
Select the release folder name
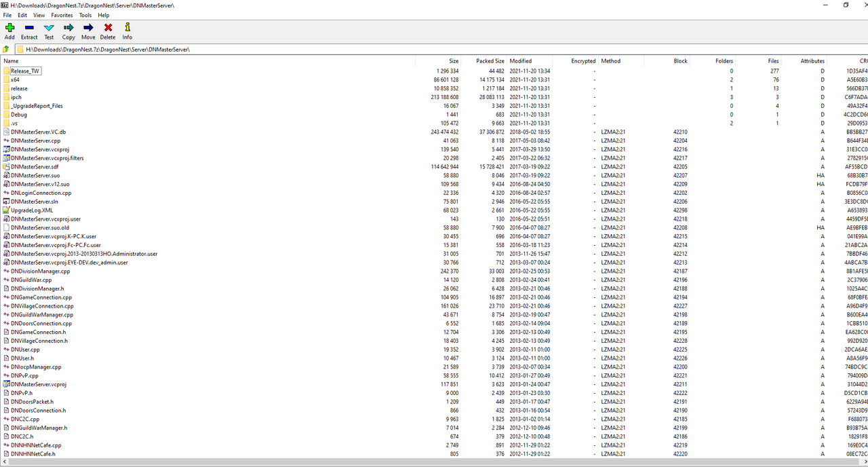click(19, 88)
